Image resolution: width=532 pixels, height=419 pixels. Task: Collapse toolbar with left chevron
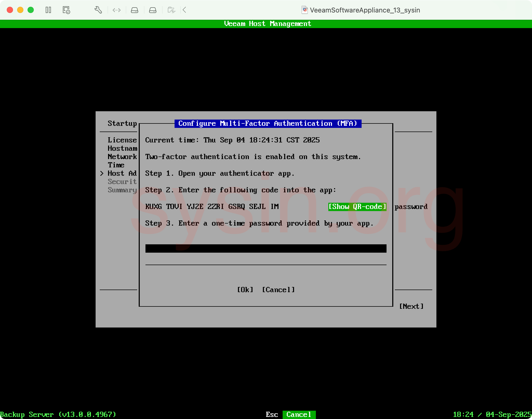tap(184, 10)
